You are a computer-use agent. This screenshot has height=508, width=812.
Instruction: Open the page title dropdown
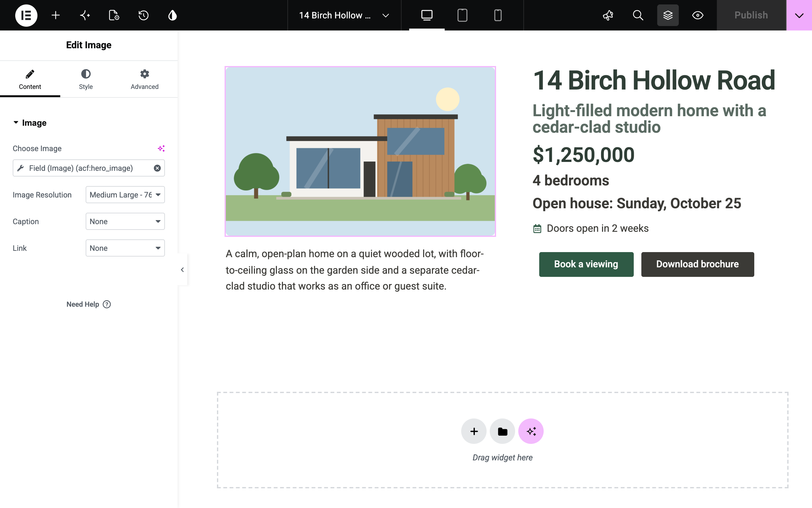click(344, 15)
